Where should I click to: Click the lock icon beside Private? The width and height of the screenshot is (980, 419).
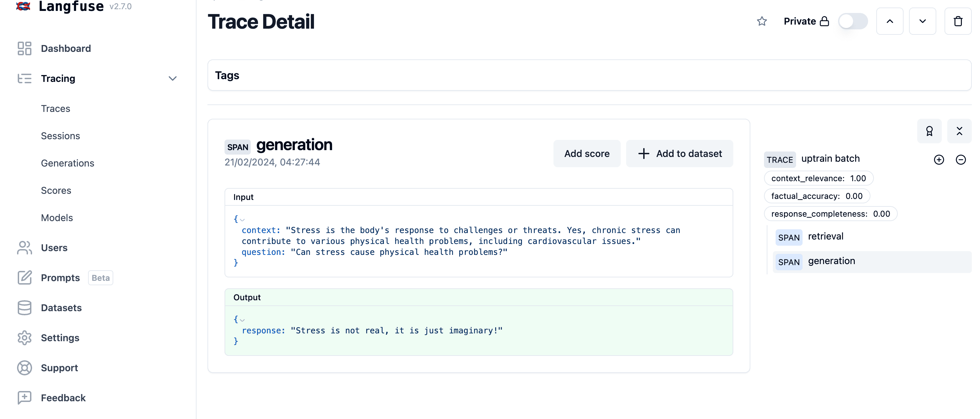(824, 21)
